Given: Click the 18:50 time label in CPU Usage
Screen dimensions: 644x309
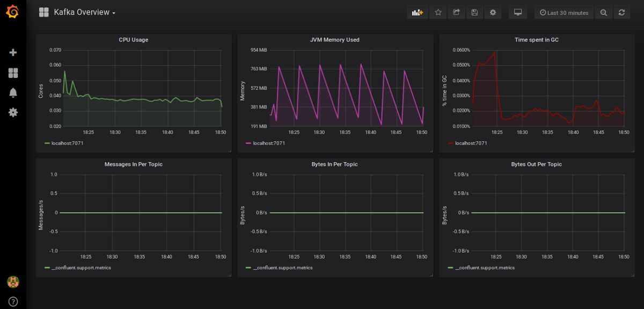Looking at the screenshot, I should click(221, 132).
